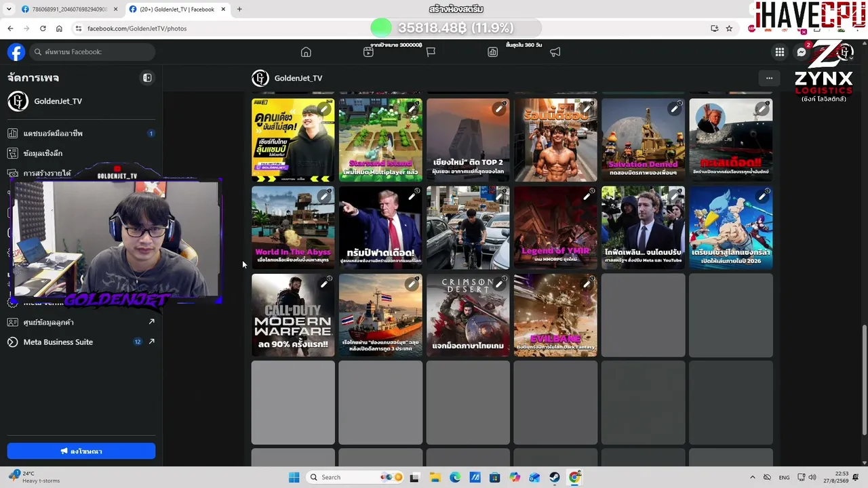Edit the Salvation Denied photo with pencil icon
This screenshot has height=488, width=868.
coord(674,109)
